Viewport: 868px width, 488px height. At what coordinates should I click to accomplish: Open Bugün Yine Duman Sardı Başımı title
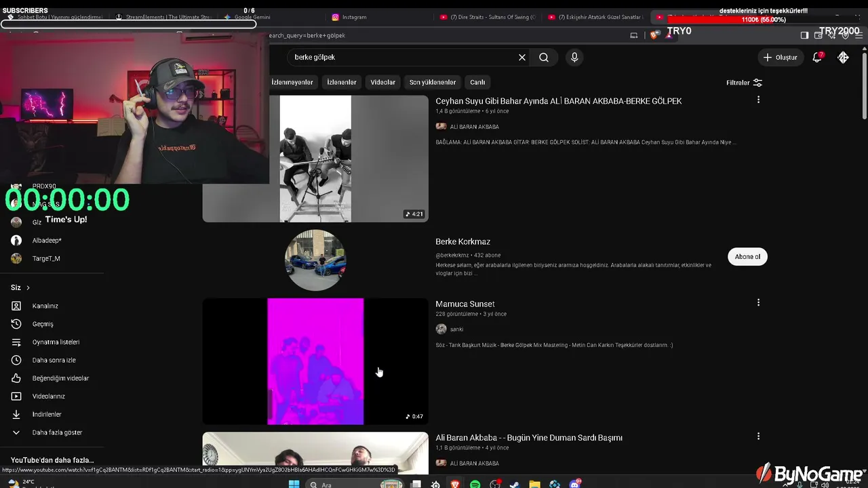tap(529, 438)
